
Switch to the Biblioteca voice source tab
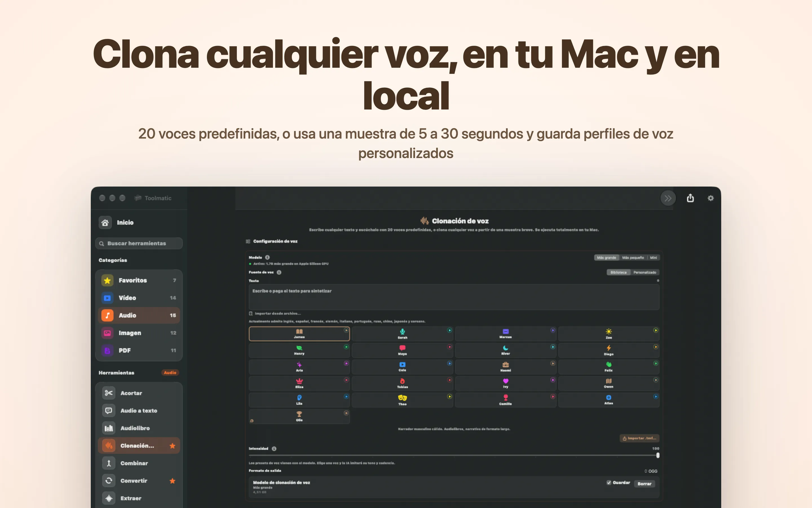point(618,272)
